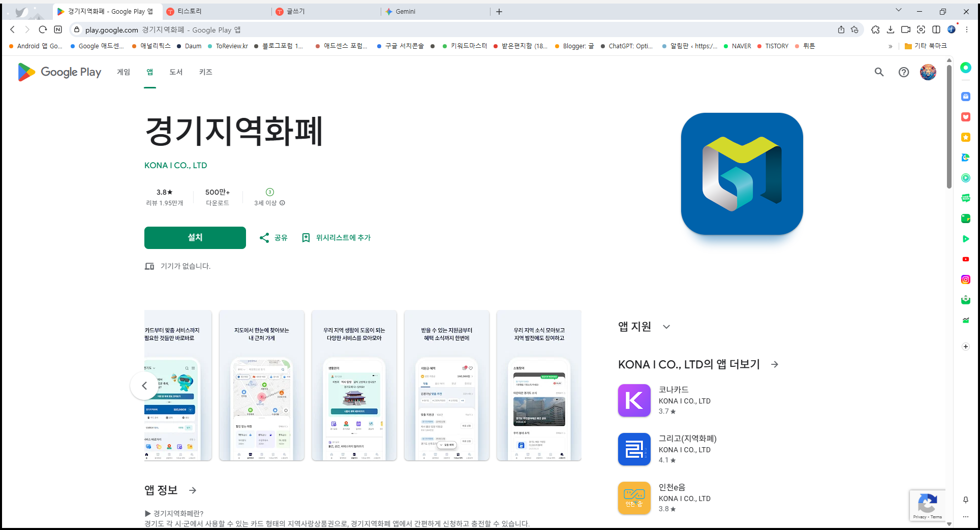980x530 pixels.
Task: Open developer page KONA I CO., LTD
Action: (176, 165)
